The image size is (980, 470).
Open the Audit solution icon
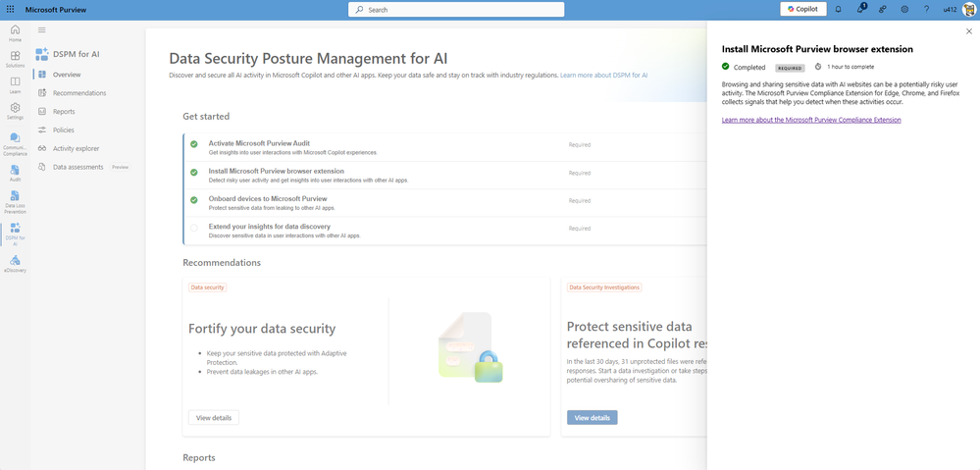click(15, 173)
